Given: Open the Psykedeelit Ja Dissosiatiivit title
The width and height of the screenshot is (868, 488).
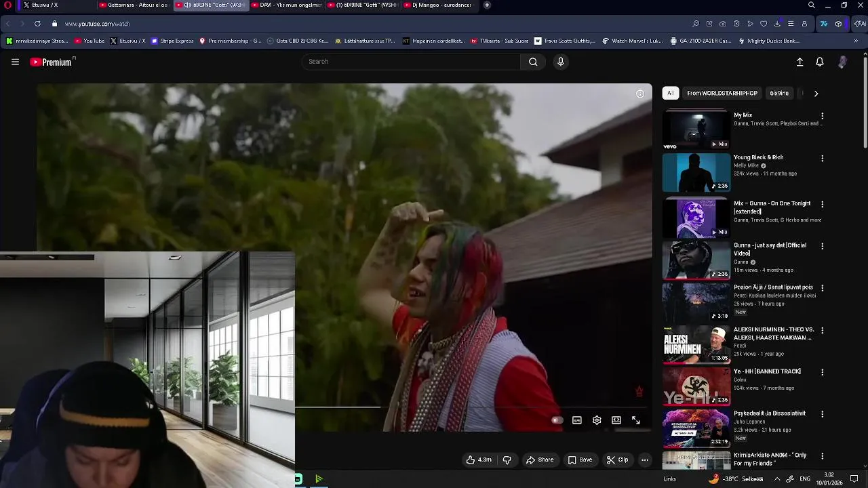Looking at the screenshot, I should (769, 413).
